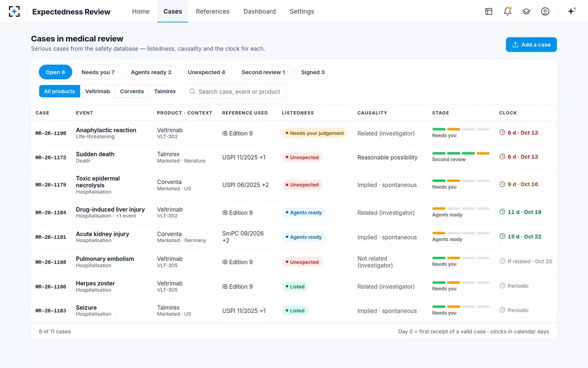Go to the Home tab
The image size is (588, 368).
(141, 11)
